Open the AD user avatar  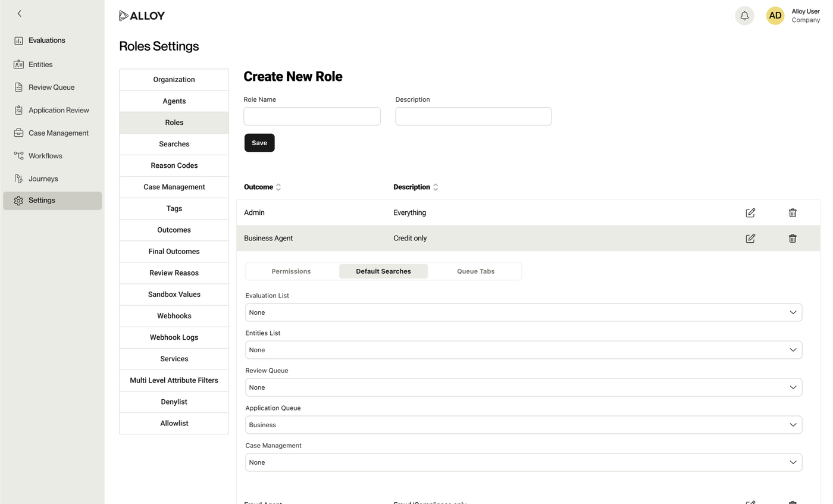click(775, 16)
